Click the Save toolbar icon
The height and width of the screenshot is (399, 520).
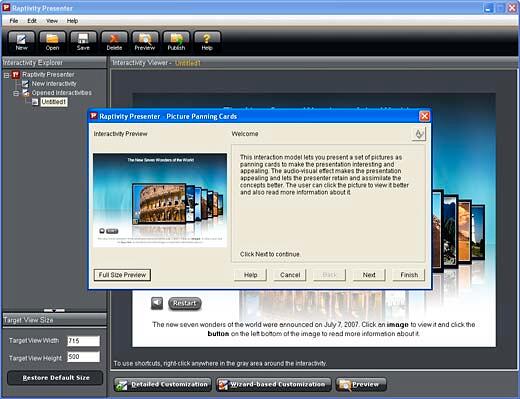83,42
